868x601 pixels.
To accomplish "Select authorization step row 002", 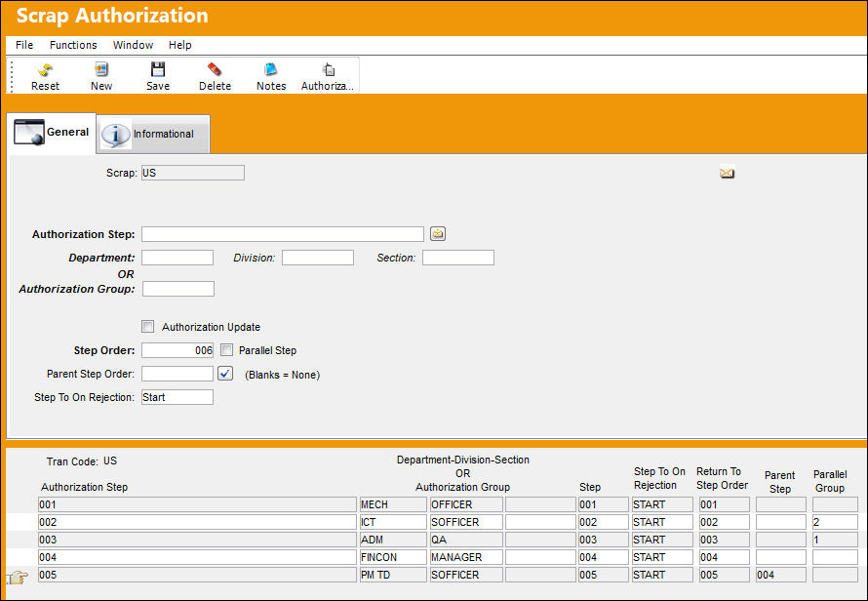I will click(x=197, y=522).
